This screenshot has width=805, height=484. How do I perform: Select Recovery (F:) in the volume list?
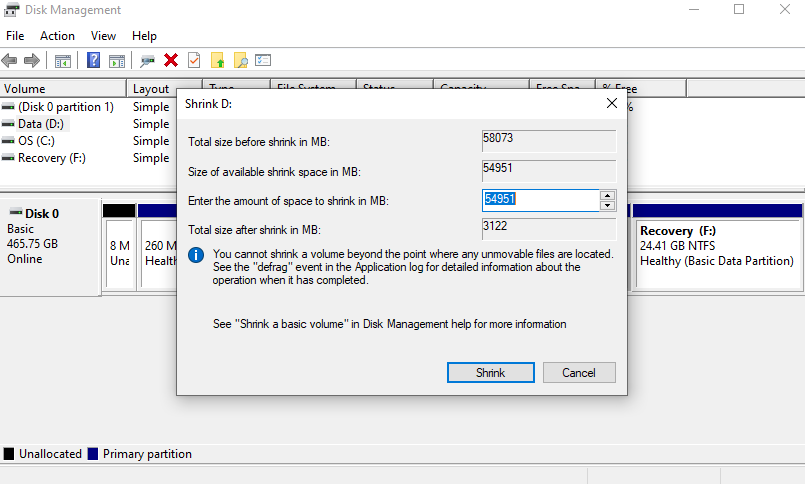coord(52,158)
